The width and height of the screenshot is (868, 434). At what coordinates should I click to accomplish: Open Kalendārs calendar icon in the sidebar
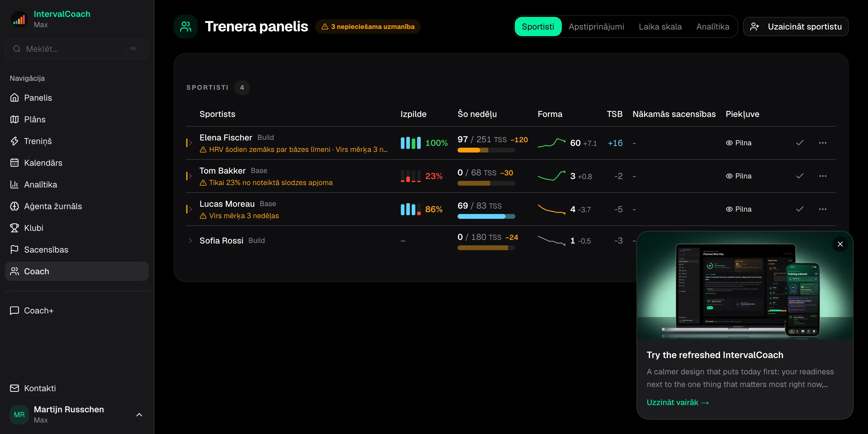click(x=14, y=163)
